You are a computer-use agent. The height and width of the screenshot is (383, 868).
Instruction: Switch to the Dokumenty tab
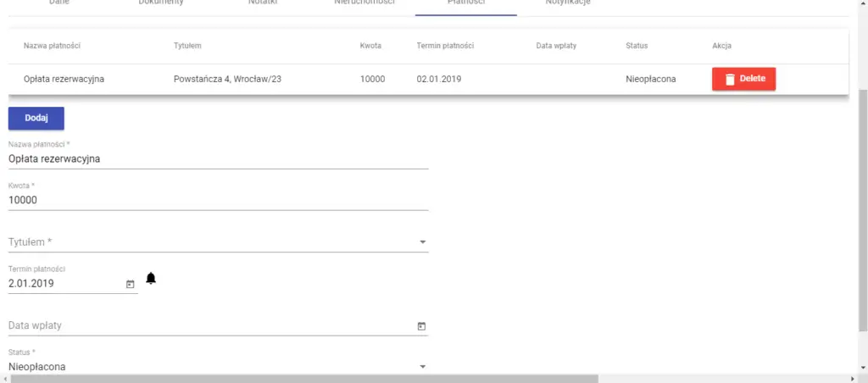(161, 3)
